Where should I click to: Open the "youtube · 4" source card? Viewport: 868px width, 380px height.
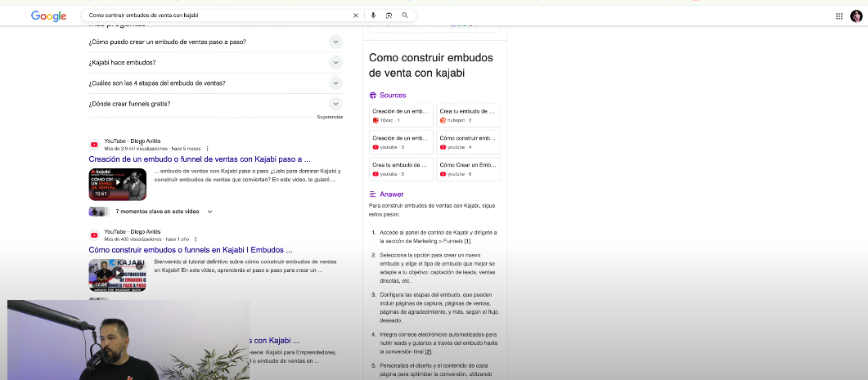pos(468,142)
